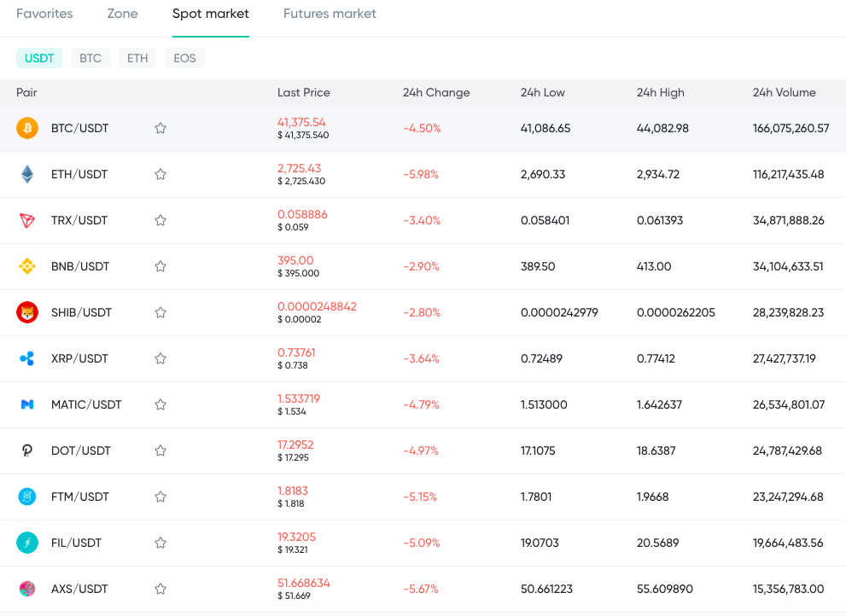The height and width of the screenshot is (616, 846).
Task: Click the BNB coin icon
Action: 27,266
